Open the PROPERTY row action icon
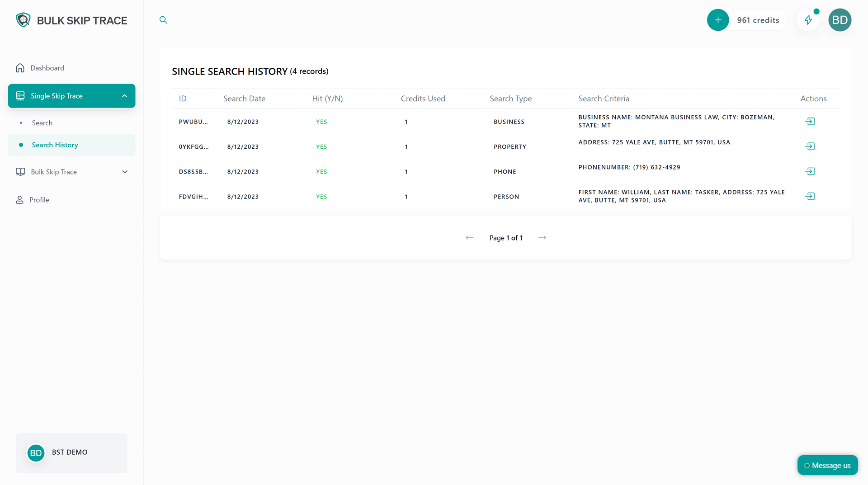Screen dimensions: 868x485 tap(811, 146)
